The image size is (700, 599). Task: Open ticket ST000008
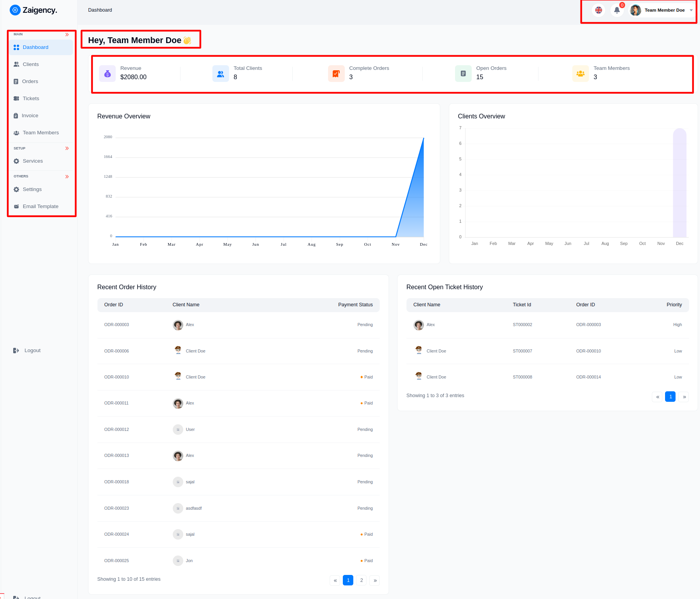click(523, 377)
